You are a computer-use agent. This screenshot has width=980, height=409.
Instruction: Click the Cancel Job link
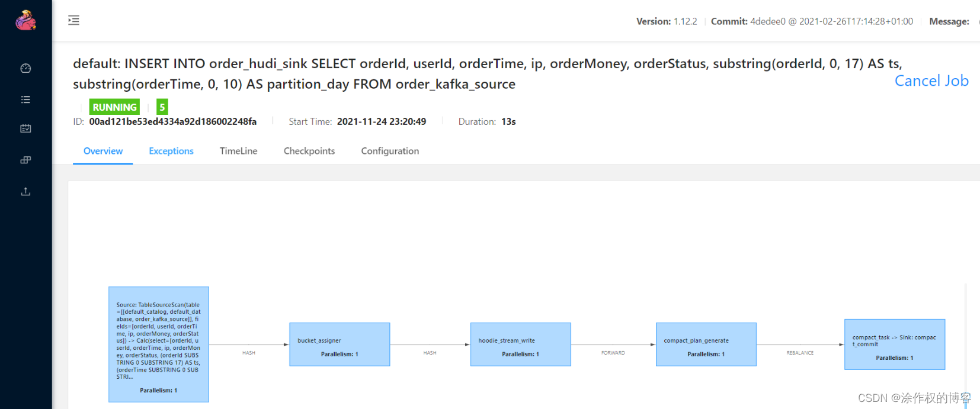(931, 80)
